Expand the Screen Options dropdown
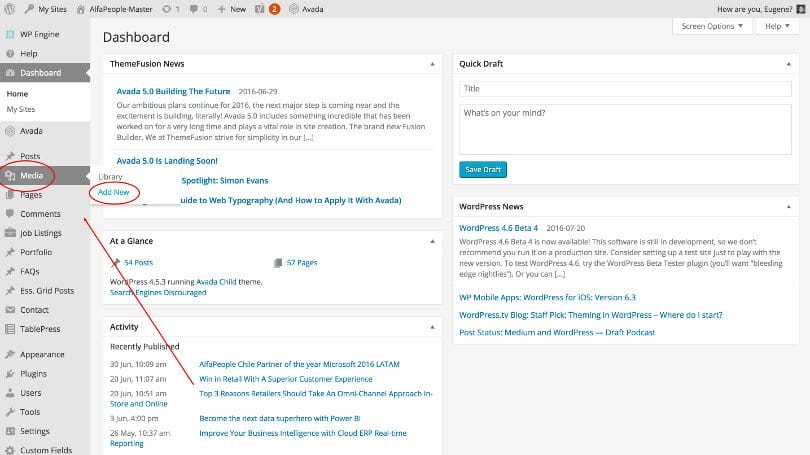The width and height of the screenshot is (810, 455). (x=712, y=26)
